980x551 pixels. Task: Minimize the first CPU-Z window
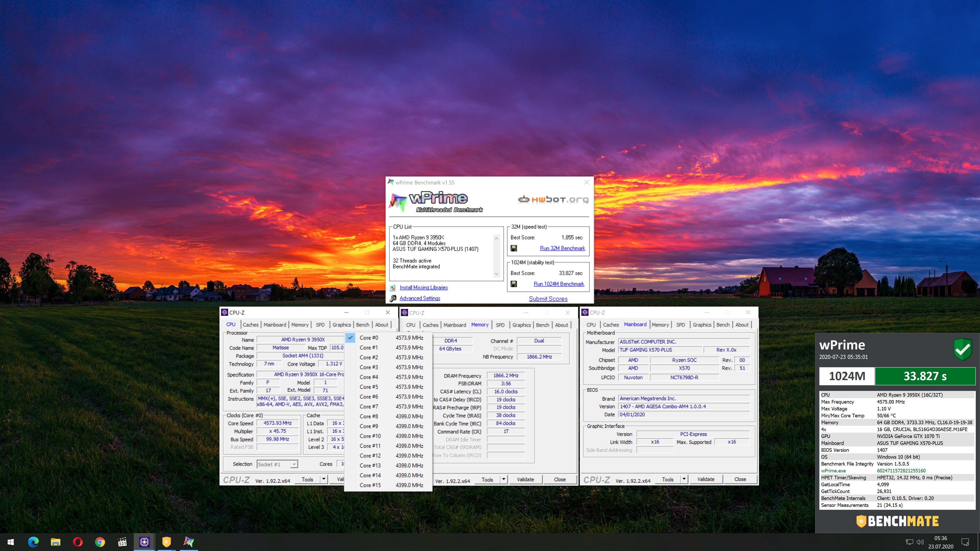click(347, 312)
